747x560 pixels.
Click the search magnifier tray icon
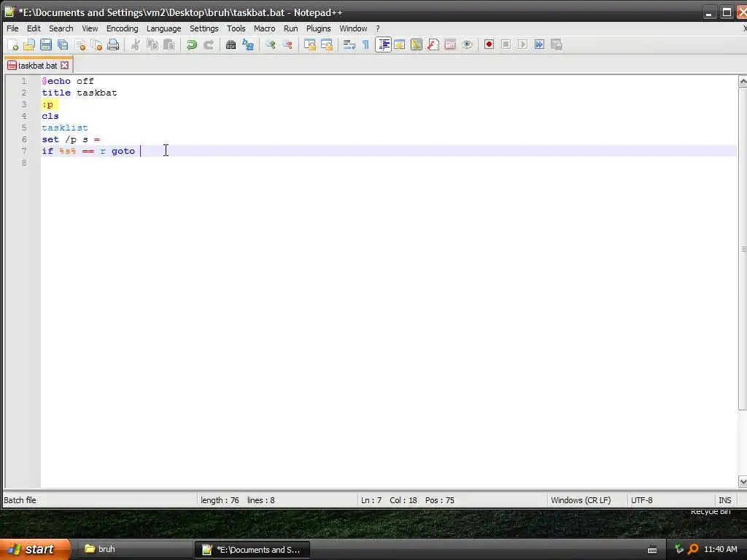693,549
